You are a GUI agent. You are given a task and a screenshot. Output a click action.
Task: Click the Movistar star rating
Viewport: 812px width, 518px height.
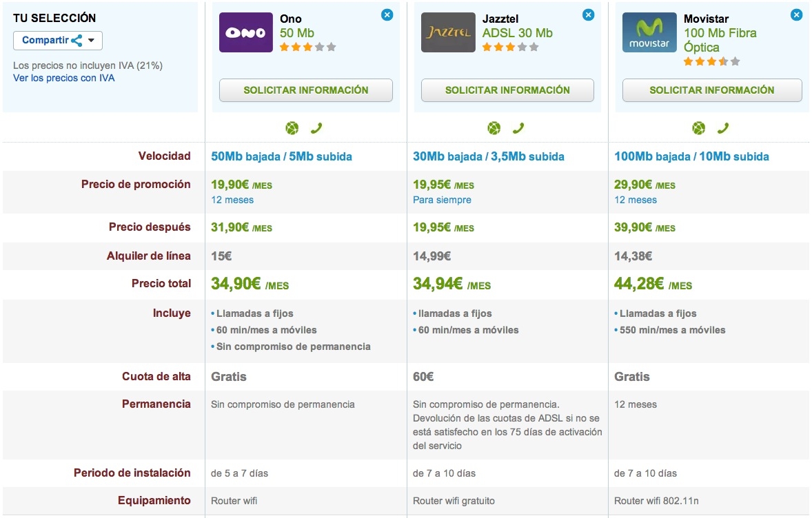tap(711, 61)
